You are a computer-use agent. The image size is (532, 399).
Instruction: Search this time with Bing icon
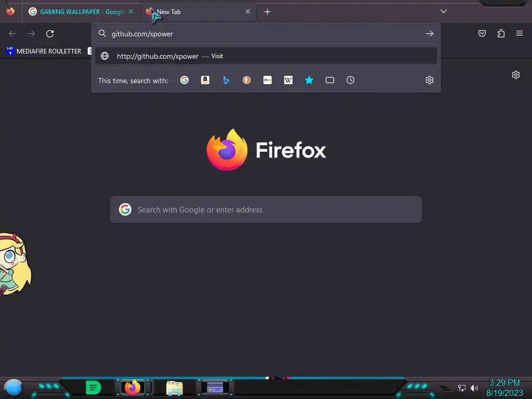(226, 80)
